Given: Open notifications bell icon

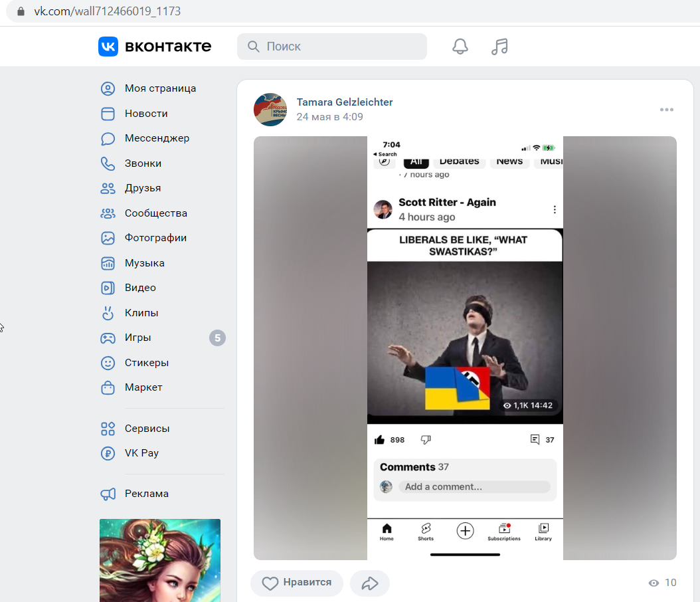Looking at the screenshot, I should (460, 47).
